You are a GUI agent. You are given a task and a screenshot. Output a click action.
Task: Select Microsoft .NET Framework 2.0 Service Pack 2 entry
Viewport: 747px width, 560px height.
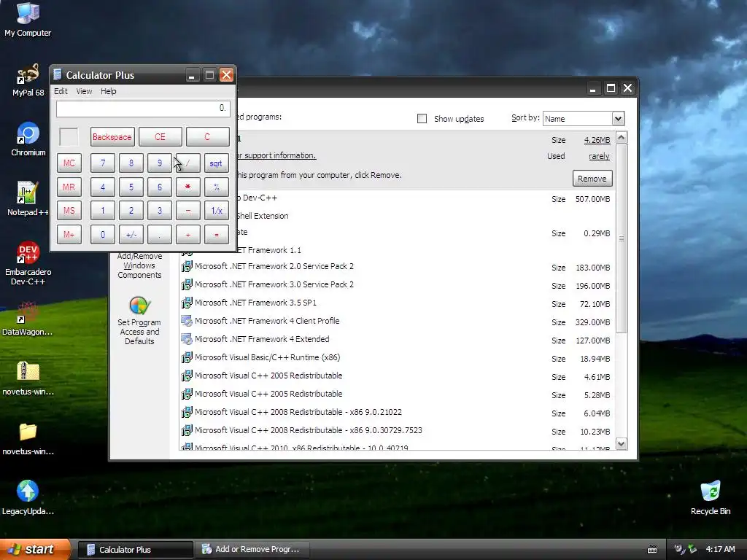pyautogui.click(x=398, y=267)
